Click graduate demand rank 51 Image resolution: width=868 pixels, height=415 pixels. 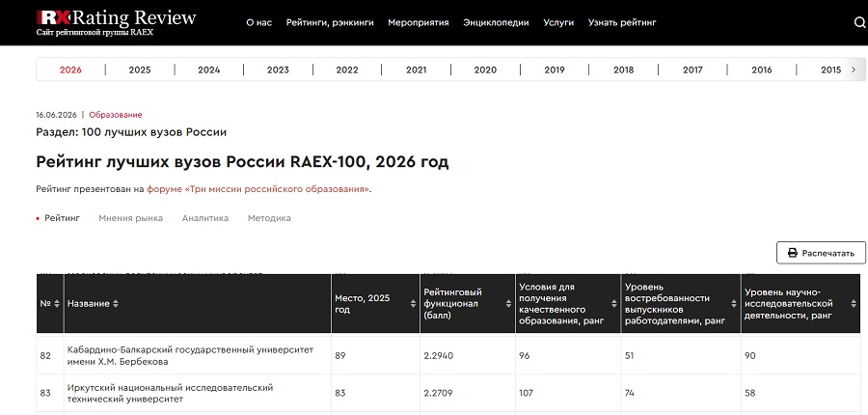(x=630, y=356)
